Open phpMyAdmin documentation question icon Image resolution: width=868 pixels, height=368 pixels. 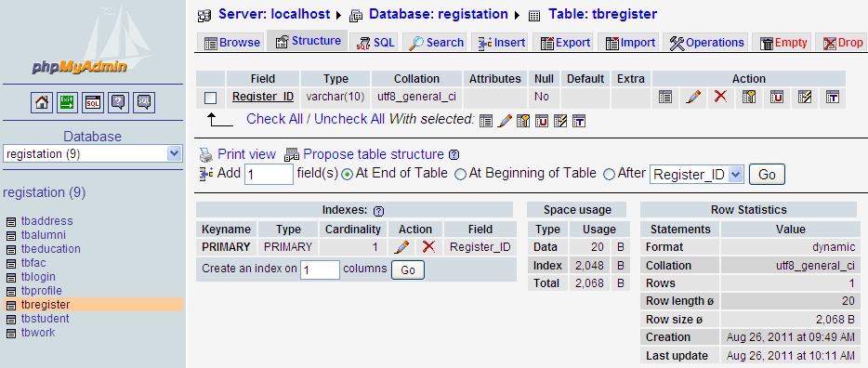118,102
